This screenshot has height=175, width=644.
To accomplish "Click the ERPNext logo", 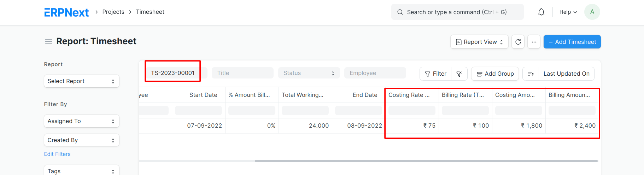I will pyautogui.click(x=66, y=12).
